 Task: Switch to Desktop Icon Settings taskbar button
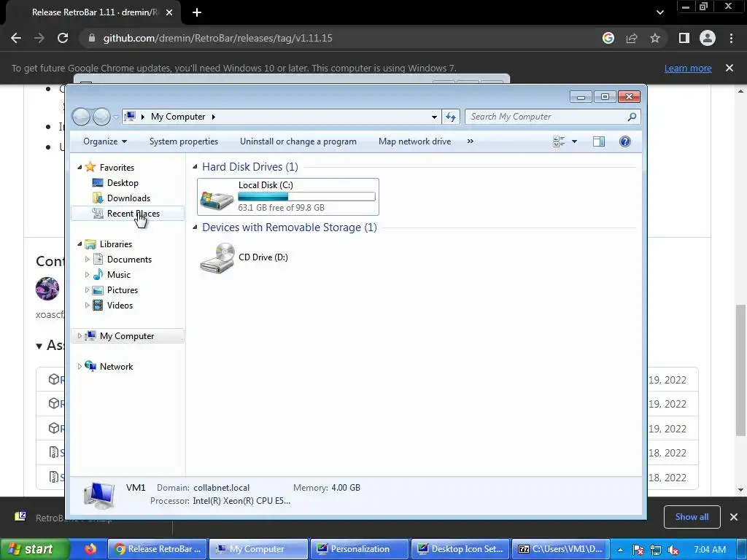tap(461, 549)
